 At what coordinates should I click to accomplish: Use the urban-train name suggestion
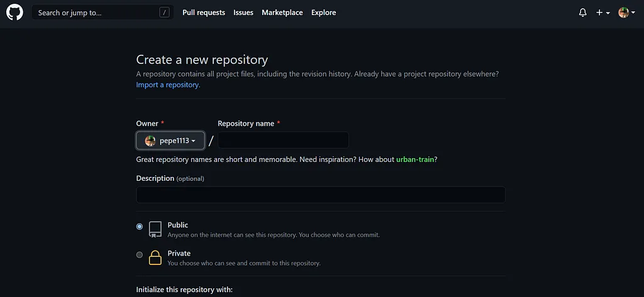coord(415,159)
